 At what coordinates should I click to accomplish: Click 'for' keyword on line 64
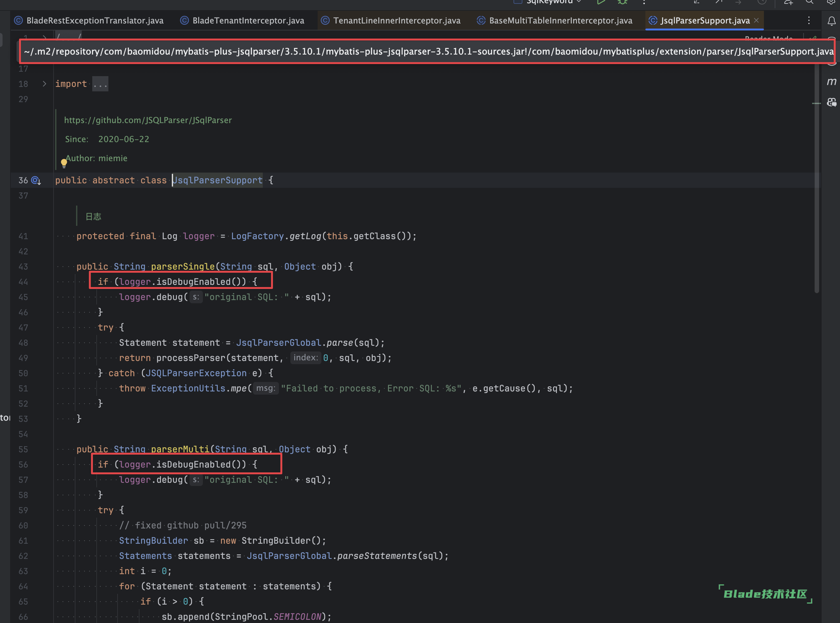[x=127, y=586]
